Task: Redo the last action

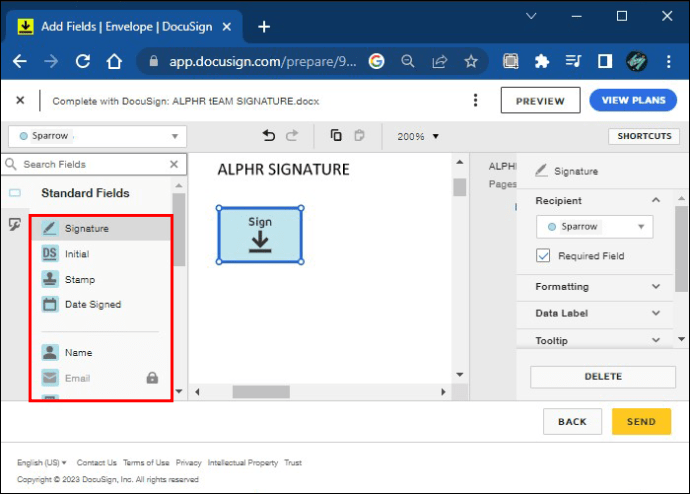Action: point(292,135)
